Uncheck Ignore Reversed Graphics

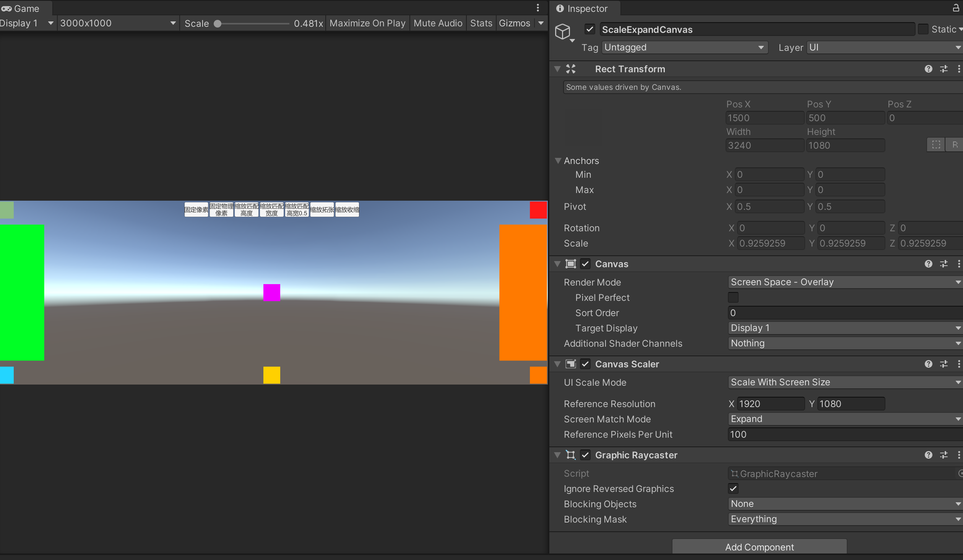click(733, 489)
